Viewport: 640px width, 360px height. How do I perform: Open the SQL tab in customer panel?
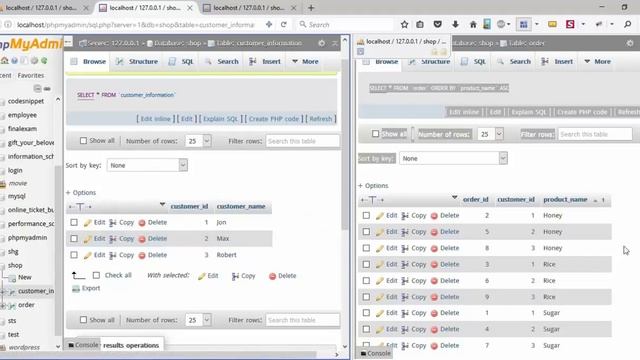[x=181, y=62]
